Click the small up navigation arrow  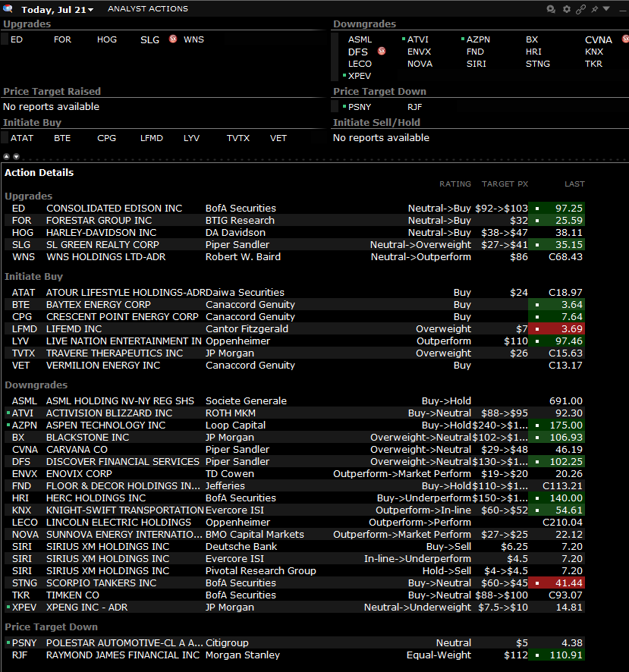click(6, 156)
